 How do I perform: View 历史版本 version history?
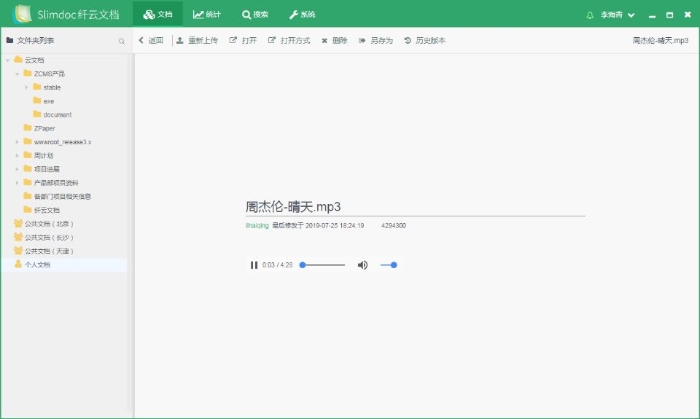[425, 41]
